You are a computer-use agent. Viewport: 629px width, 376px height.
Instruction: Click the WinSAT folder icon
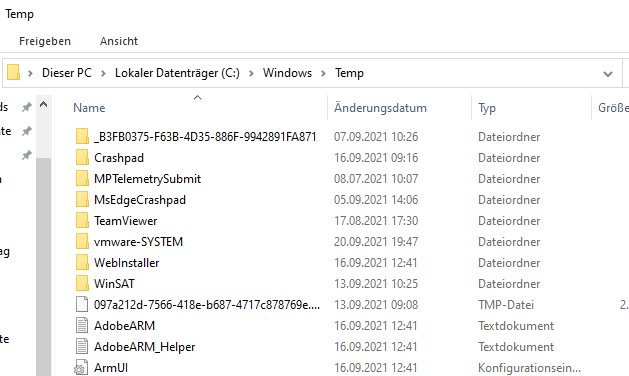coord(82,283)
